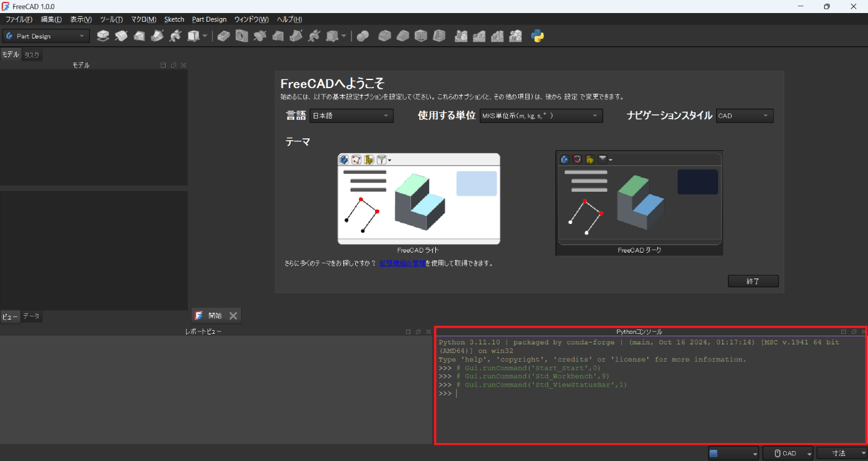Expand the Subtractive Primitive dropdown arrow
The height and width of the screenshot is (461, 868).
tap(344, 36)
